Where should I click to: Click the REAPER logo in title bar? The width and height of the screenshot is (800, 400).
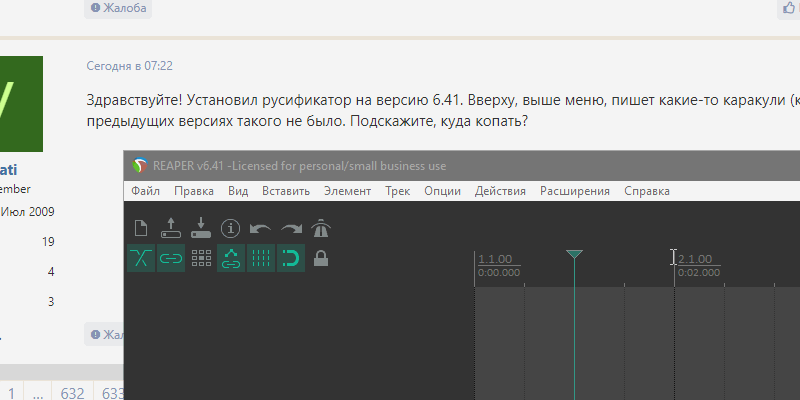tap(139, 166)
